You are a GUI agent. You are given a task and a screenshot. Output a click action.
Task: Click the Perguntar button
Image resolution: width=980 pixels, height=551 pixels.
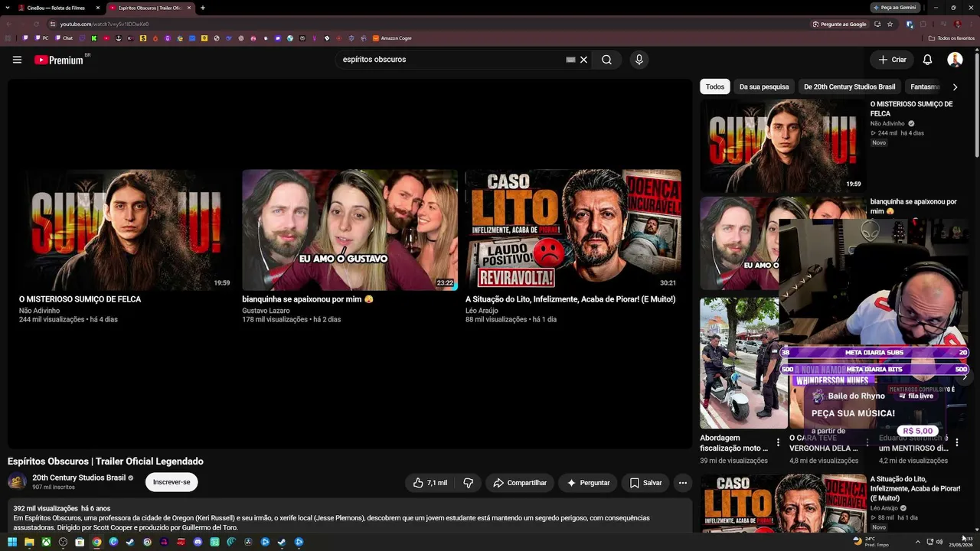tap(588, 483)
